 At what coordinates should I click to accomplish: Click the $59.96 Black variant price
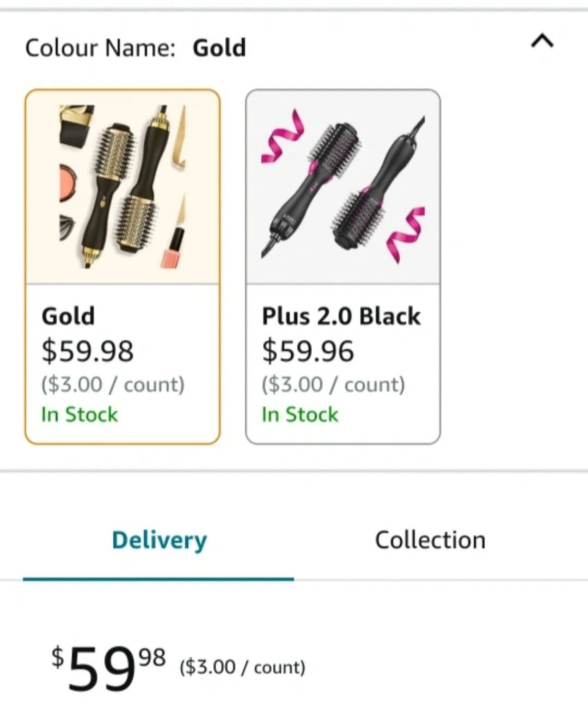click(x=308, y=351)
